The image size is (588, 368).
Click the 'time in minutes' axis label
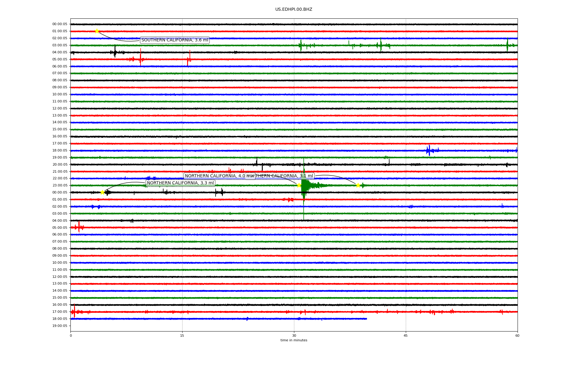click(294, 340)
